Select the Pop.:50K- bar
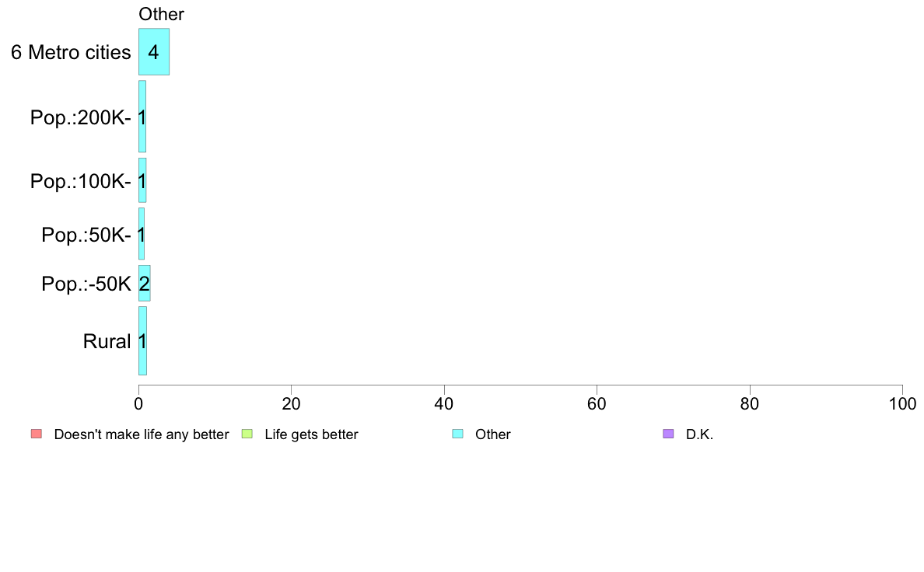This screenshot has height=572, width=924. point(142,234)
